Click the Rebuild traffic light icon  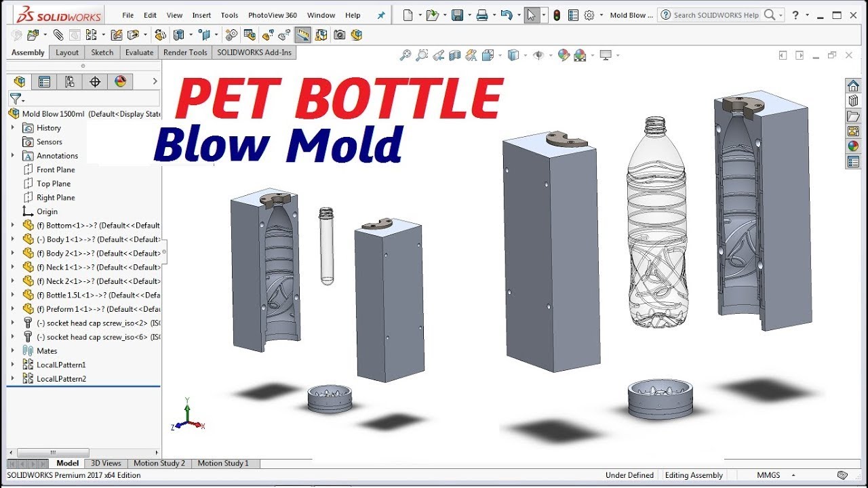[557, 15]
